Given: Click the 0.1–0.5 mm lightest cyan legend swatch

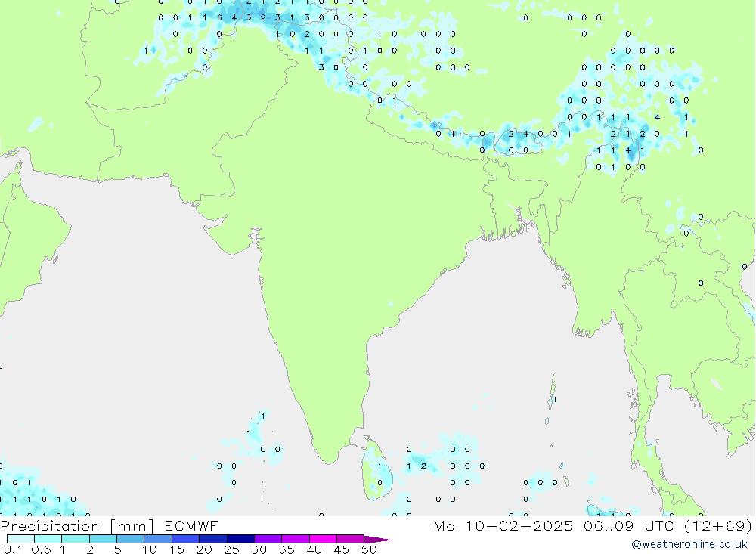Looking at the screenshot, I should click(x=20, y=539).
